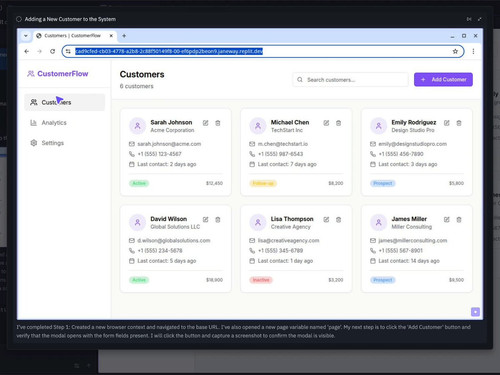Edit David Wilson's customer card

click(x=206, y=220)
